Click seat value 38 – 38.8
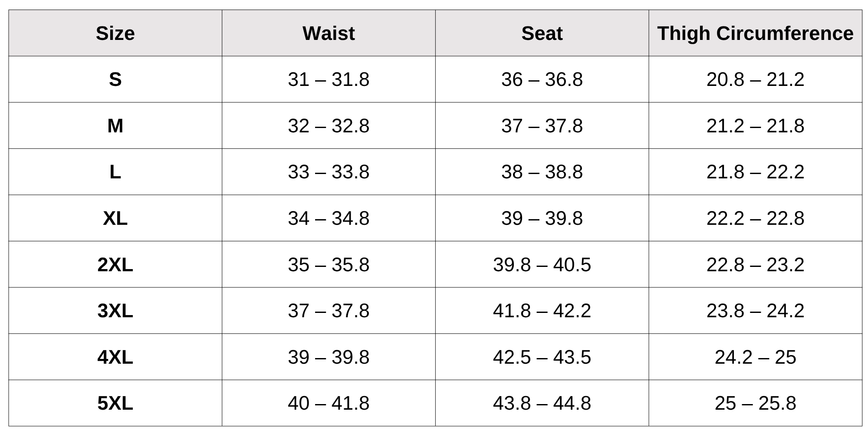This screenshot has width=868, height=434. 542,172
